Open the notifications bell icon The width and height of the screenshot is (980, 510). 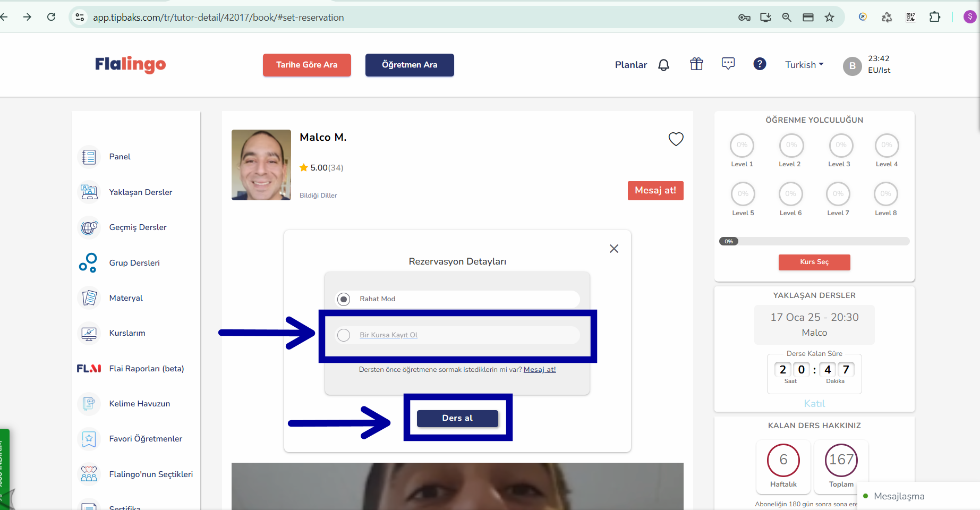click(663, 65)
